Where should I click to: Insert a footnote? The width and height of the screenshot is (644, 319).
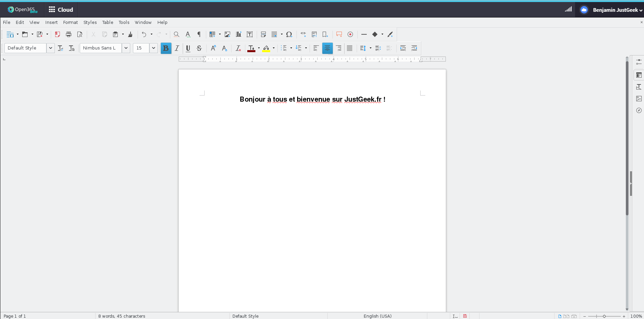pyautogui.click(x=314, y=34)
